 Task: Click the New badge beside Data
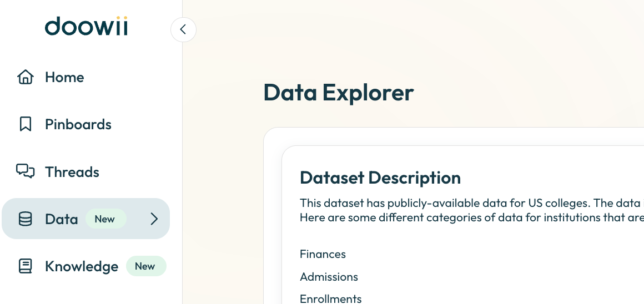click(105, 219)
